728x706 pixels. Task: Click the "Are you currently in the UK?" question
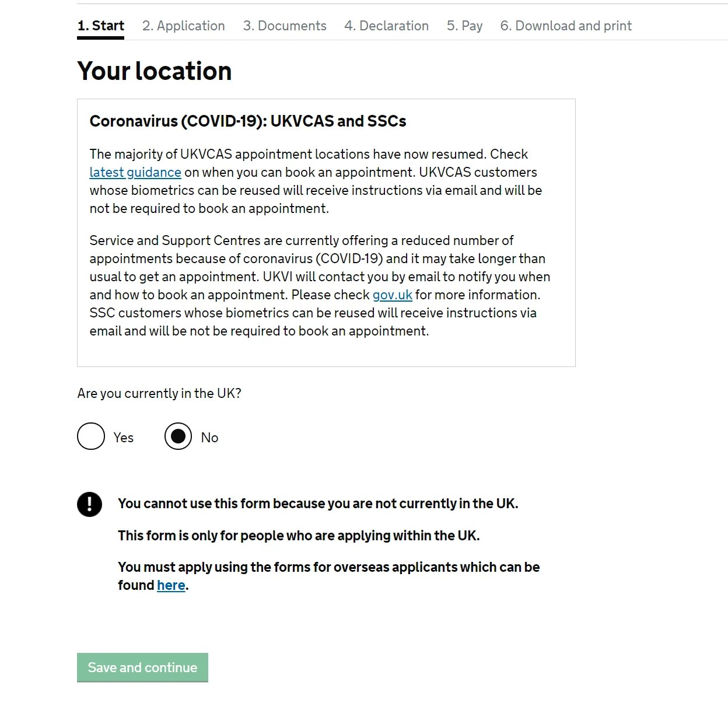click(159, 393)
